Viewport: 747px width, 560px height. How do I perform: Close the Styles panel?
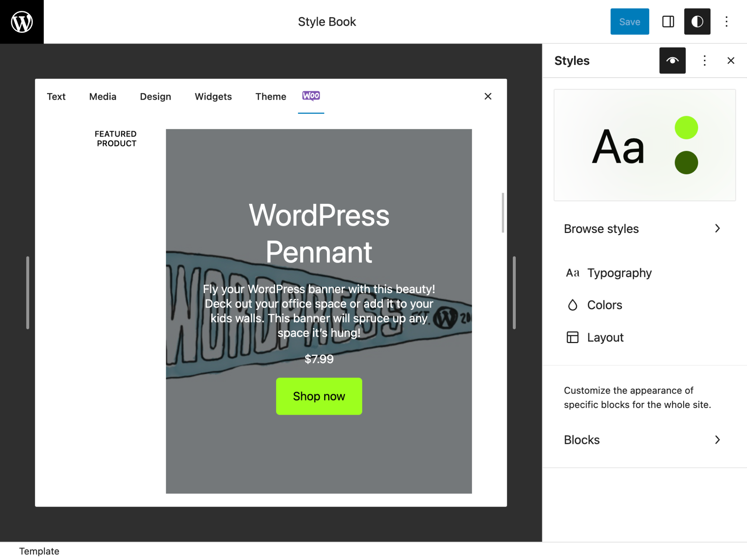(x=731, y=60)
